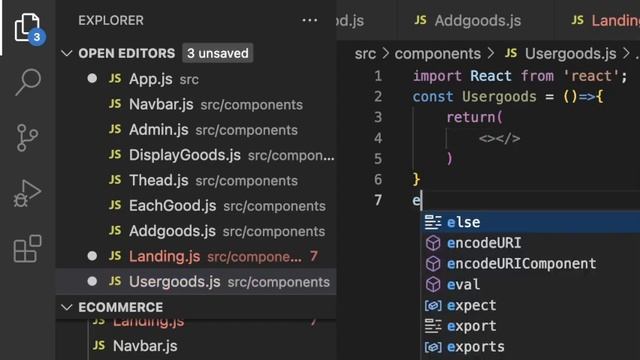640x360 pixels.
Task: Open Thead.js in open editors
Action: point(196,180)
